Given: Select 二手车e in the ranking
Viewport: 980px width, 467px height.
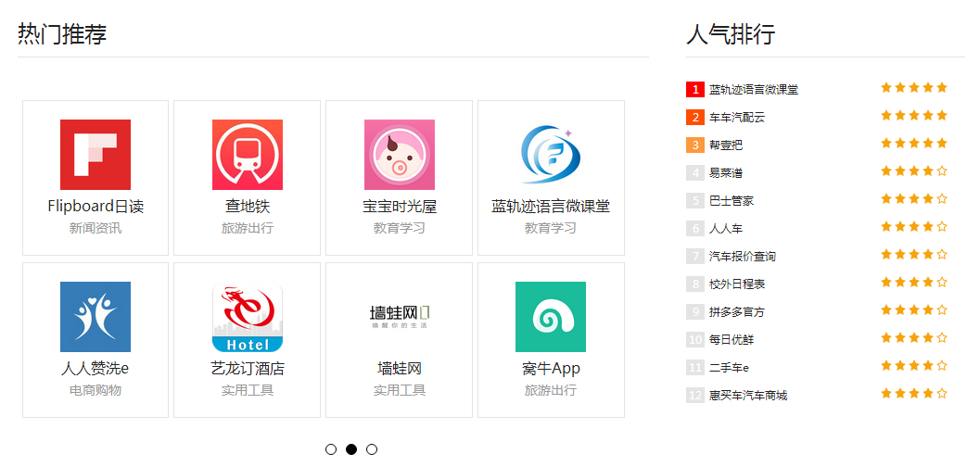Looking at the screenshot, I should click(x=729, y=368).
